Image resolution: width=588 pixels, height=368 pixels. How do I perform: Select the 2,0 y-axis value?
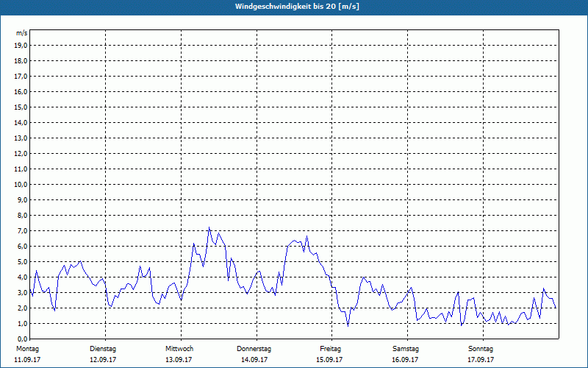click(x=22, y=308)
